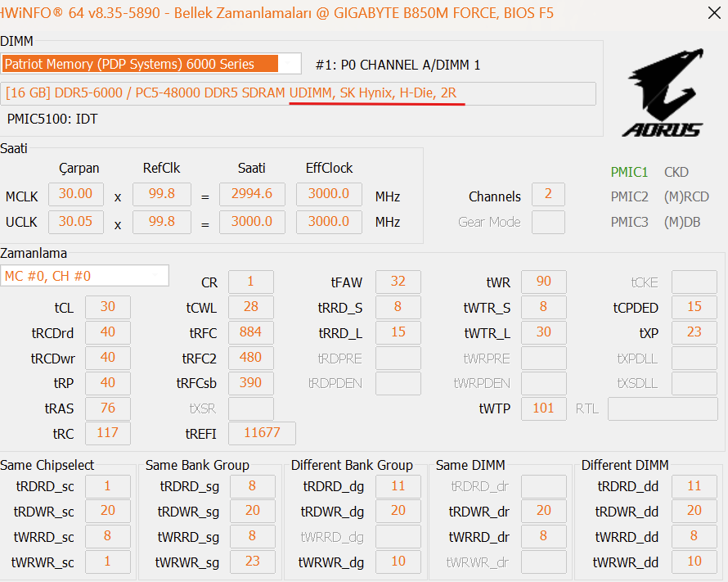Click the PMIC1 indicator

(x=629, y=173)
